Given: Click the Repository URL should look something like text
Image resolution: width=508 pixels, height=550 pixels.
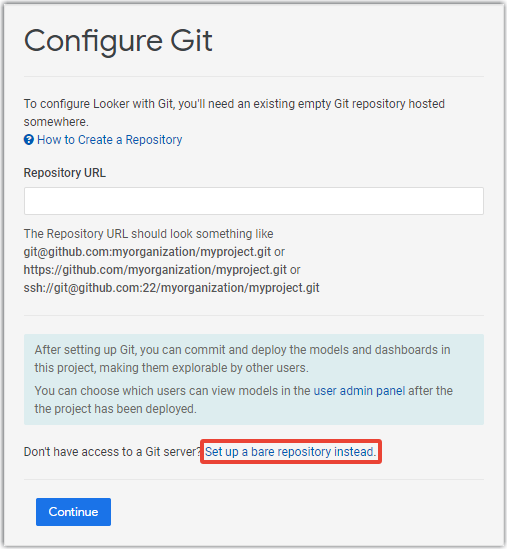Looking at the screenshot, I should (148, 234).
